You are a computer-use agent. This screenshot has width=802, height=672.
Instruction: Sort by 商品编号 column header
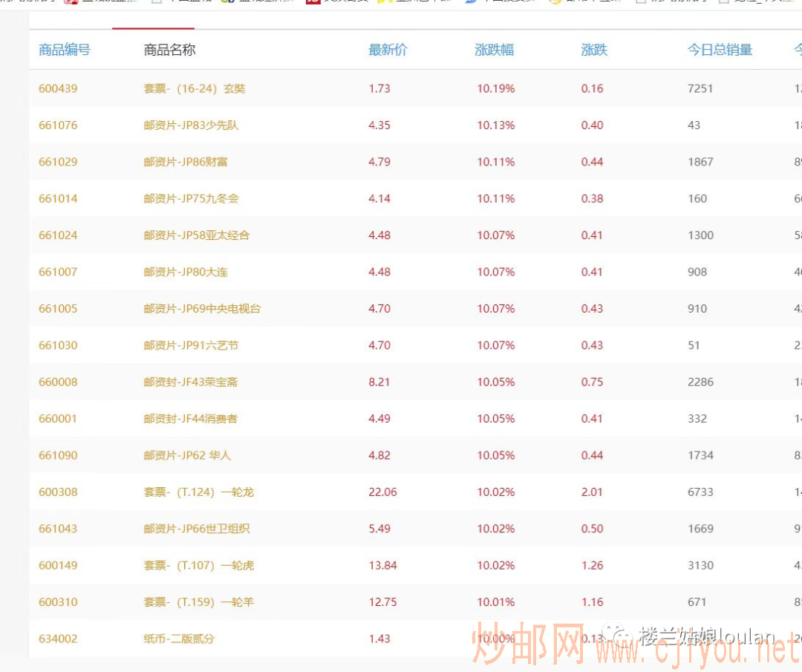pos(65,50)
